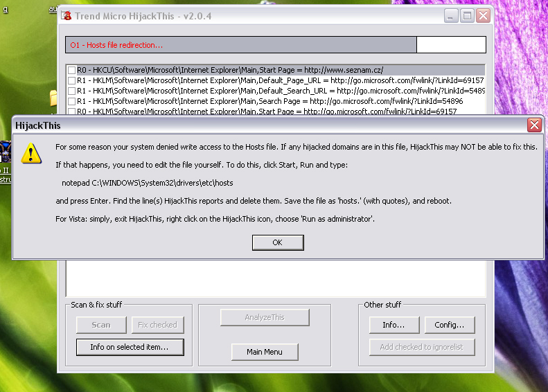The image size is (548, 392).
Task: Select the R1 Search Page LinkId=54896 row text
Action: (x=269, y=102)
